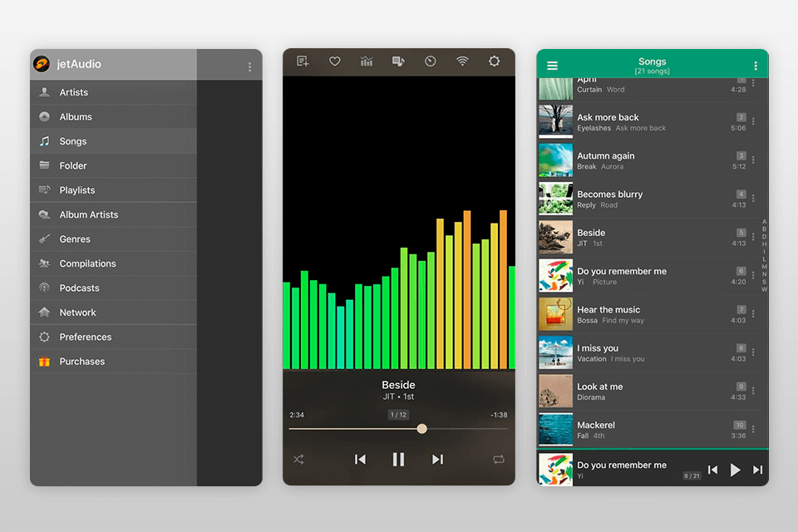Toggle shuffle mode in the player
The image size is (798, 532).
point(298,459)
